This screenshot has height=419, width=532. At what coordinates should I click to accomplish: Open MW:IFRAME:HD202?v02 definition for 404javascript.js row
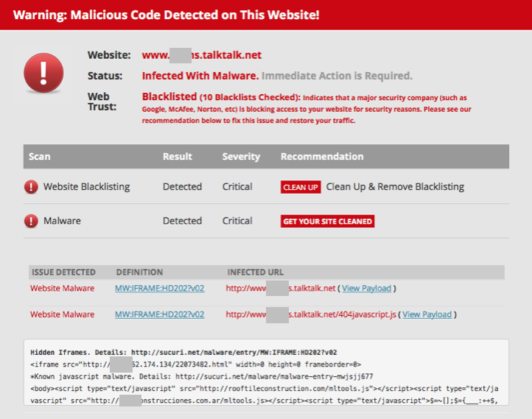click(159, 314)
